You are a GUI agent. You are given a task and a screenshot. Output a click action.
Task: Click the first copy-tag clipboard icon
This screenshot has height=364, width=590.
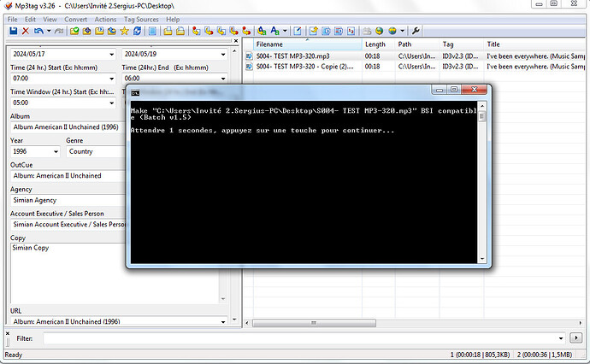[168, 31]
